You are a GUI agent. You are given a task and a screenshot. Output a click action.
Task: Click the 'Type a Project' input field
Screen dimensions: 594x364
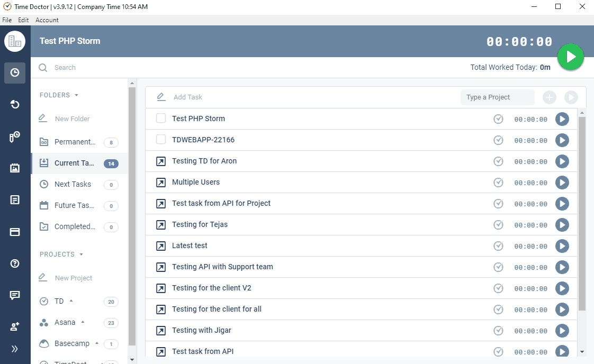497,97
